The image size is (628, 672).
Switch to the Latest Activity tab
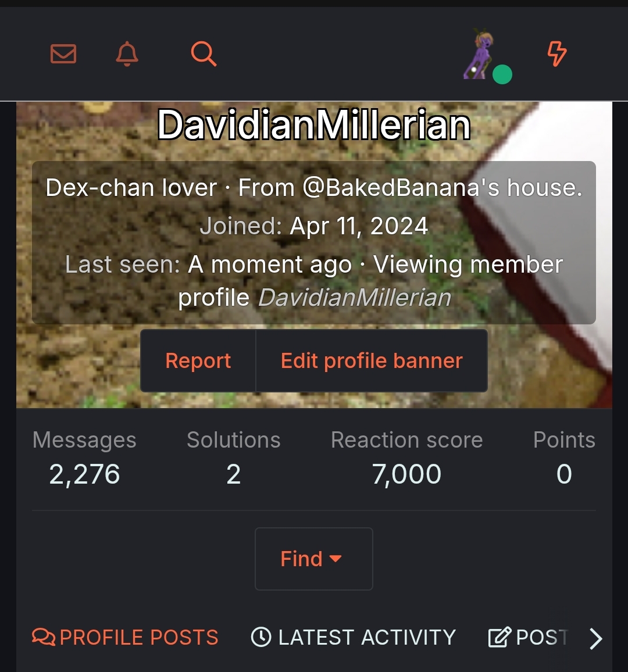353,637
